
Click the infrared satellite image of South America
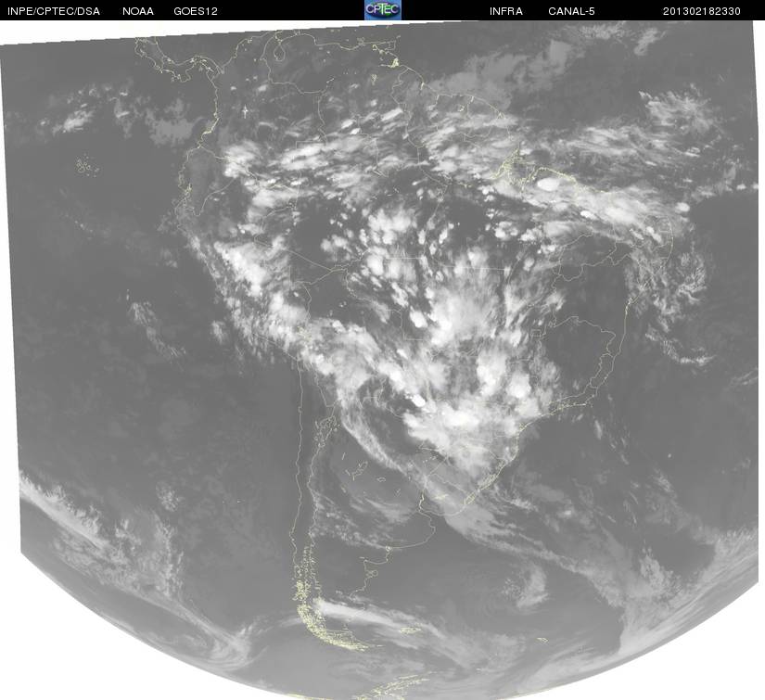(382, 360)
